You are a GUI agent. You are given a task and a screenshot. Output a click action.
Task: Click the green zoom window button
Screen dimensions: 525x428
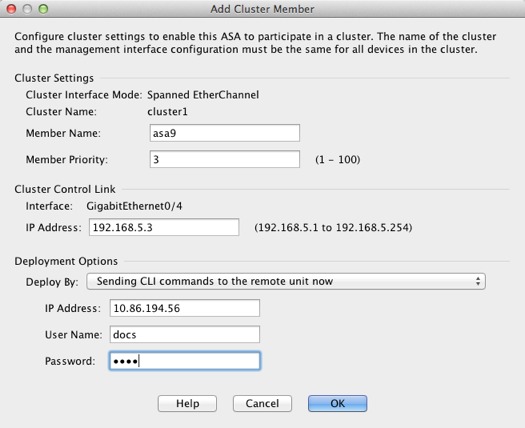point(43,9)
